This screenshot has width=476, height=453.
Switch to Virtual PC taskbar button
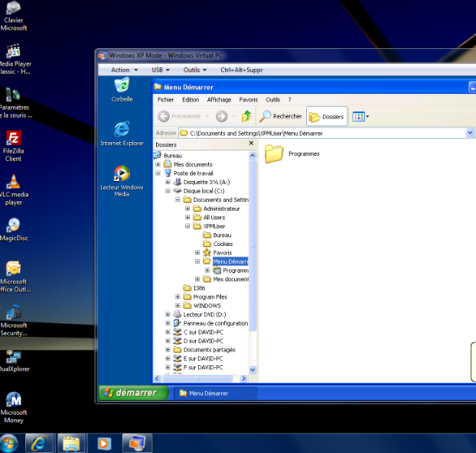click(x=137, y=443)
